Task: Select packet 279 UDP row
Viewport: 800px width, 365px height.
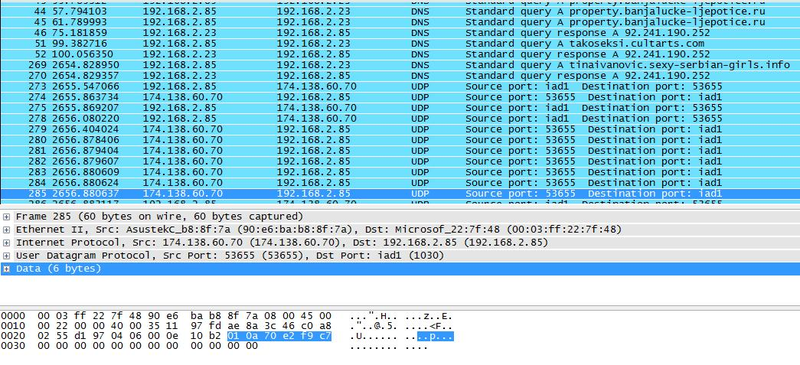Action: [400, 129]
